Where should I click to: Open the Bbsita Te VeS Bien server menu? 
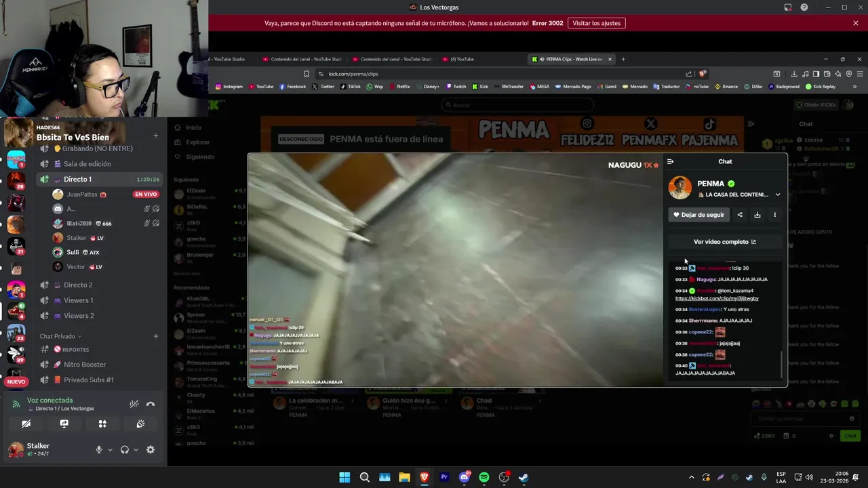coord(73,138)
